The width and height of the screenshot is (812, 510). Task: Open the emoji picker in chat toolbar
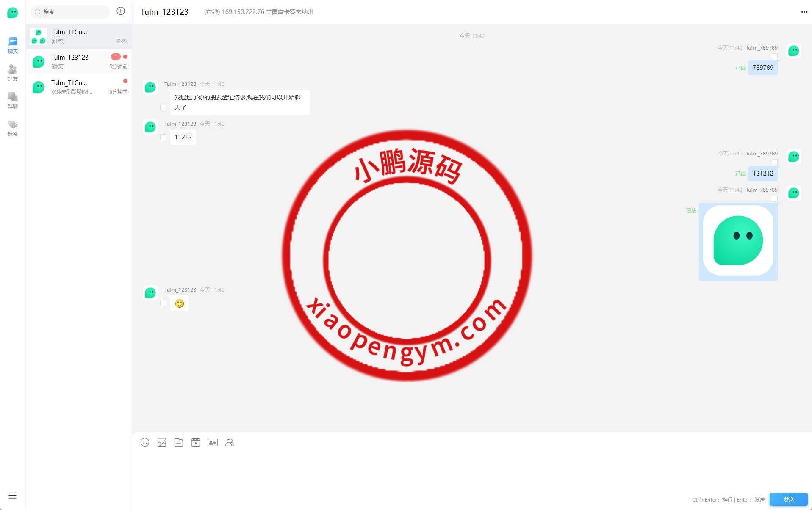pyautogui.click(x=145, y=442)
